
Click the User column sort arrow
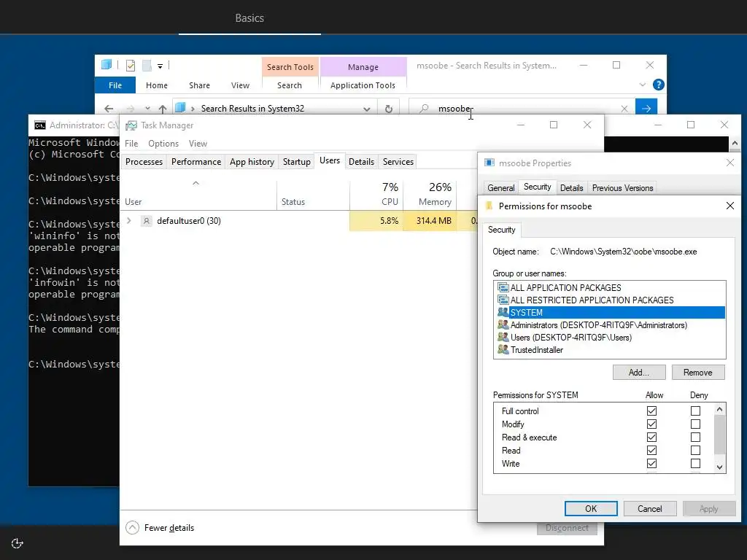click(x=196, y=183)
